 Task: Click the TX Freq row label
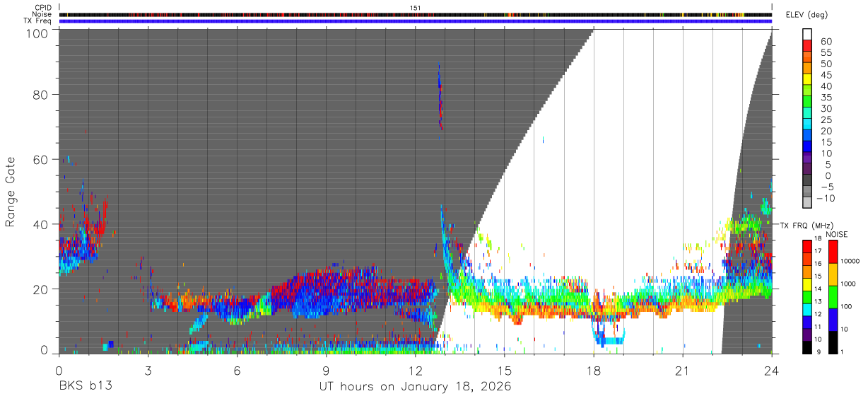[x=38, y=21]
